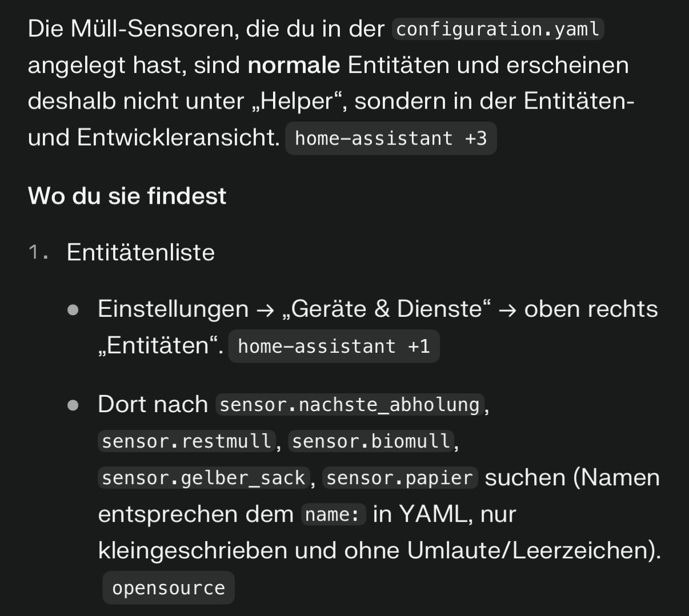689x616 pixels.
Task: Open the "home-assistant +3" source citation chip
Action: (x=391, y=138)
